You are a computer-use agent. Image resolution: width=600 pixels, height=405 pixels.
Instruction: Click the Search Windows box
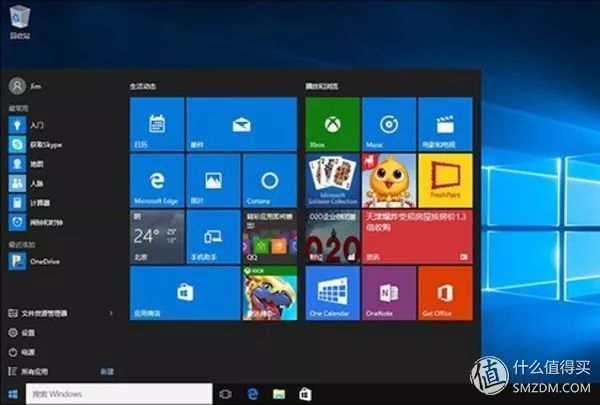[x=119, y=394]
